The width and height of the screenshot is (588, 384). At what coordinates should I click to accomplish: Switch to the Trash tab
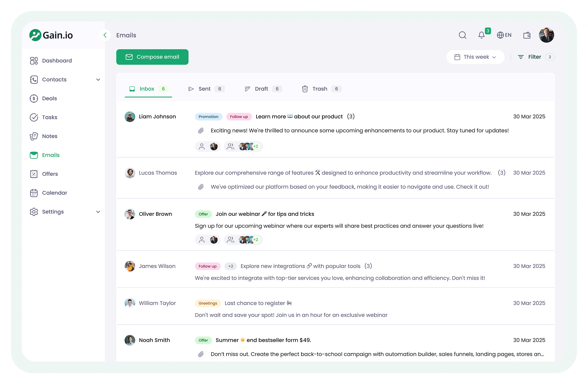[321, 89]
